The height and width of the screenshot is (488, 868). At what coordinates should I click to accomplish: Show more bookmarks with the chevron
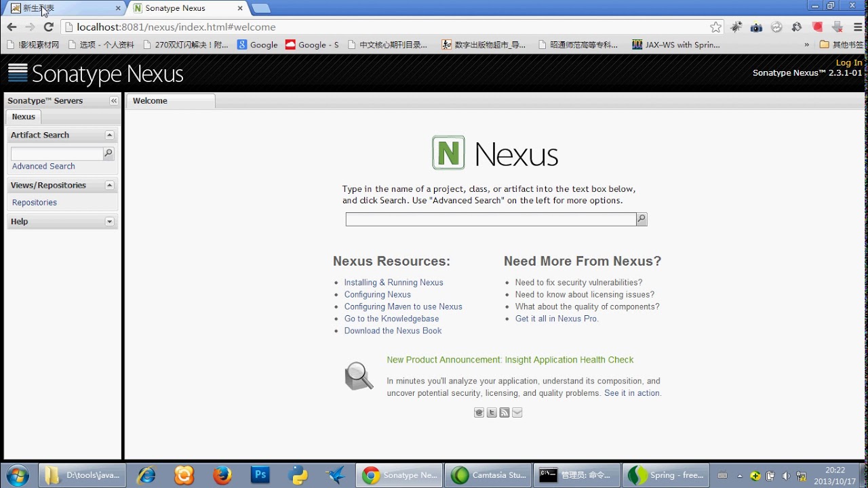pyautogui.click(x=806, y=45)
